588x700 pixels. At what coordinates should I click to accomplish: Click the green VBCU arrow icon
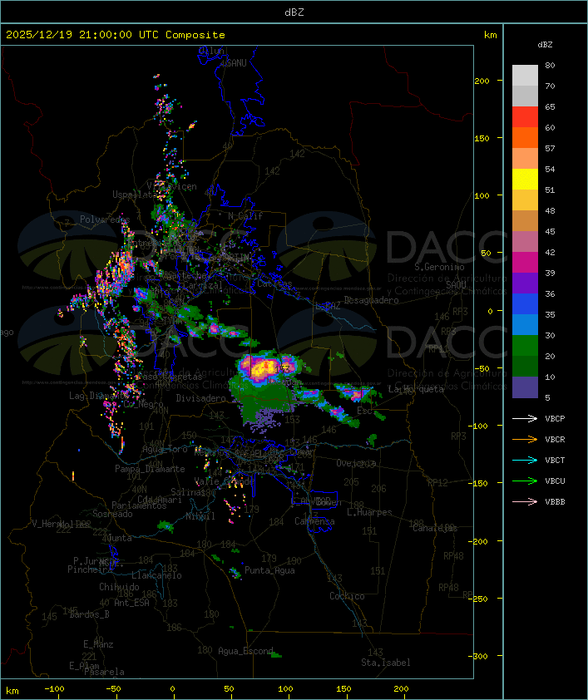click(525, 481)
